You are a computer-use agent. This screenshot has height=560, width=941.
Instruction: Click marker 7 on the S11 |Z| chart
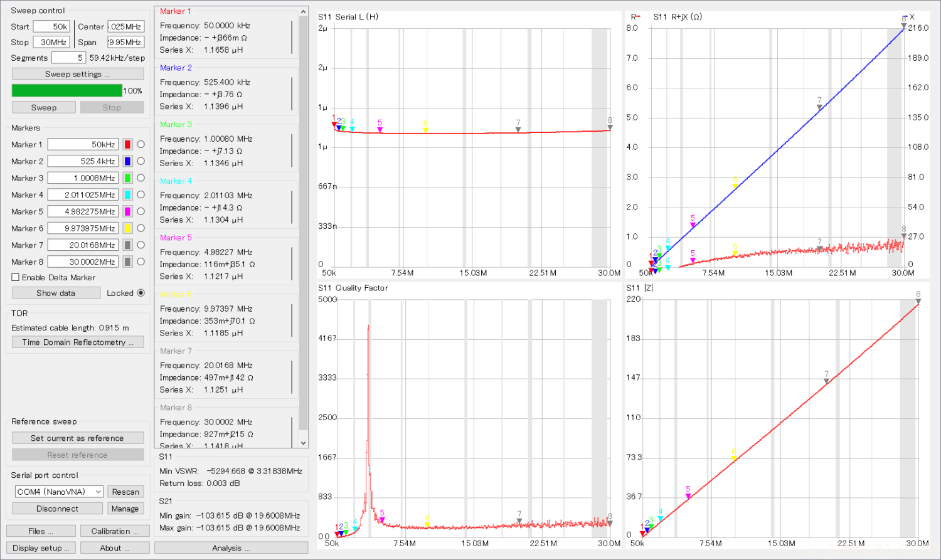pos(826,380)
